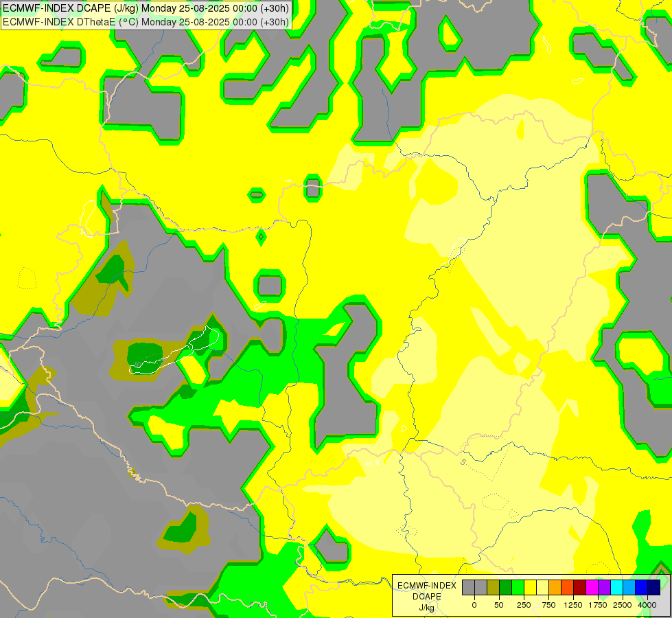The width and height of the screenshot is (672, 618).
Task: Click the legend value 1250
Action: pos(573,605)
